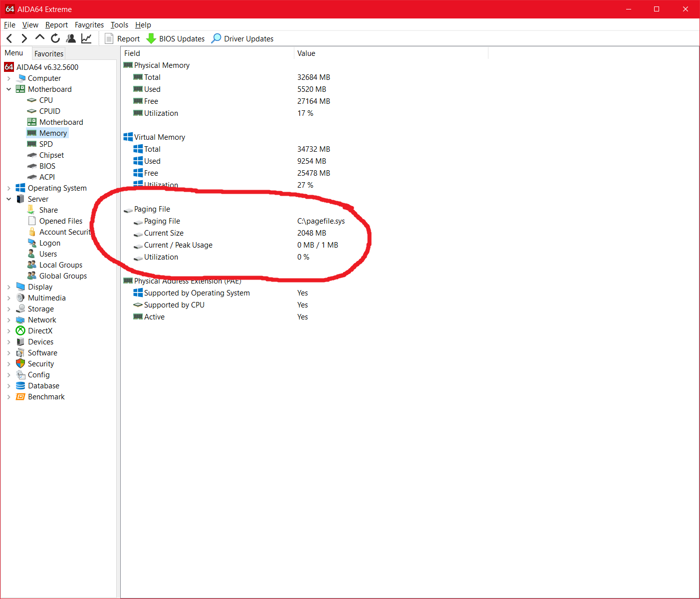700x599 pixels.
Task: Expand the Network tree node
Action: (x=8, y=320)
